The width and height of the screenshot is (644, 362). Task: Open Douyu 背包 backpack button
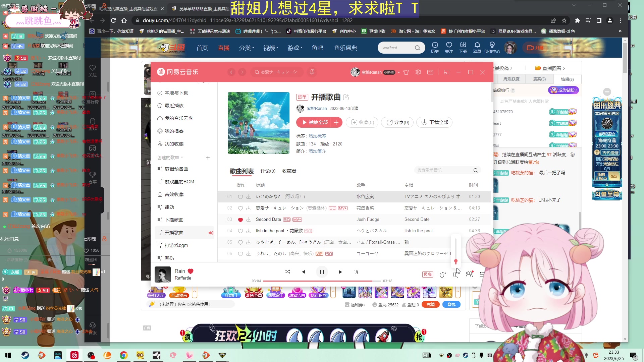[x=451, y=305]
